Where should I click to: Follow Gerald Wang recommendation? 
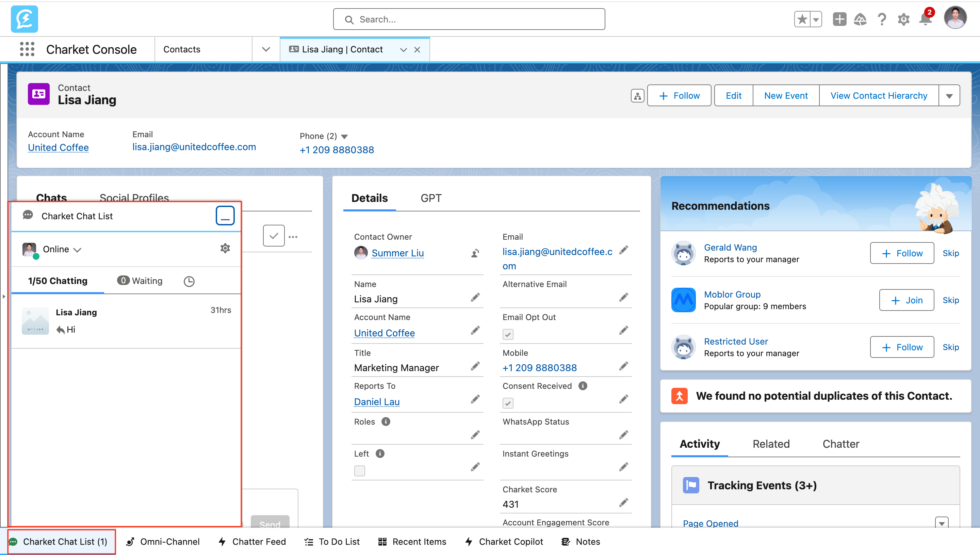point(902,253)
